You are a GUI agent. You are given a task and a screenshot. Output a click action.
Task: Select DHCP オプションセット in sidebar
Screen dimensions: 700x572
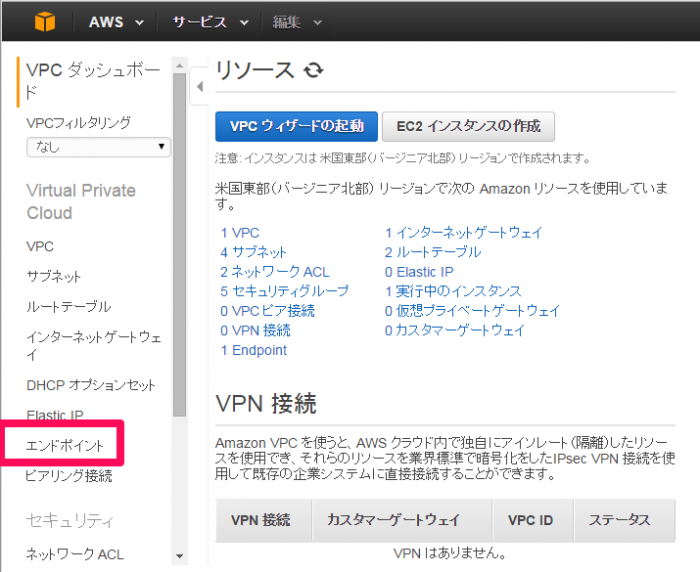click(x=91, y=385)
